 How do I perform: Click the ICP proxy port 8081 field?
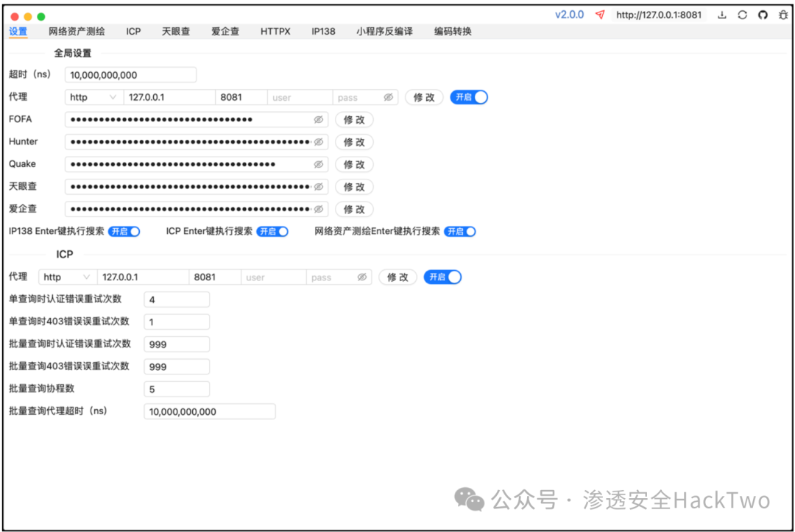[215, 277]
